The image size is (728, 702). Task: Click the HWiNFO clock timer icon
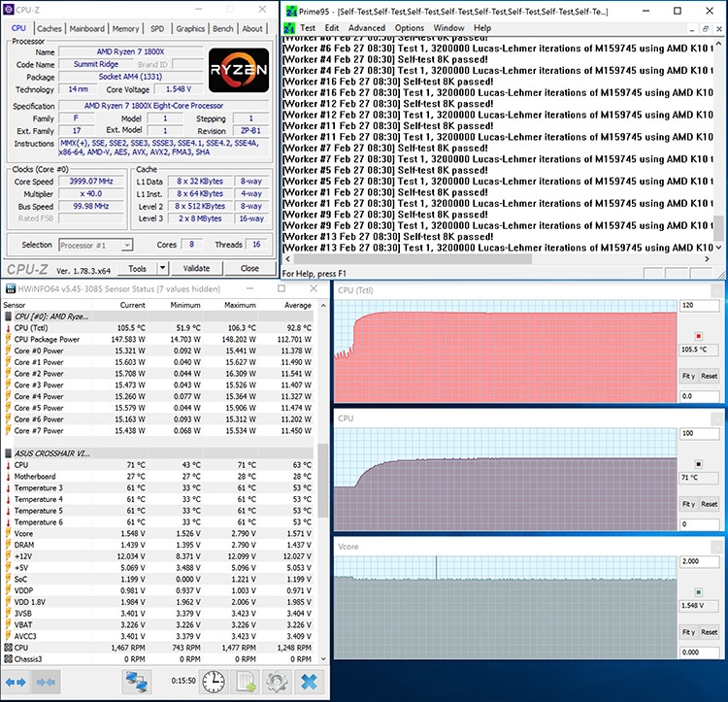(214, 682)
